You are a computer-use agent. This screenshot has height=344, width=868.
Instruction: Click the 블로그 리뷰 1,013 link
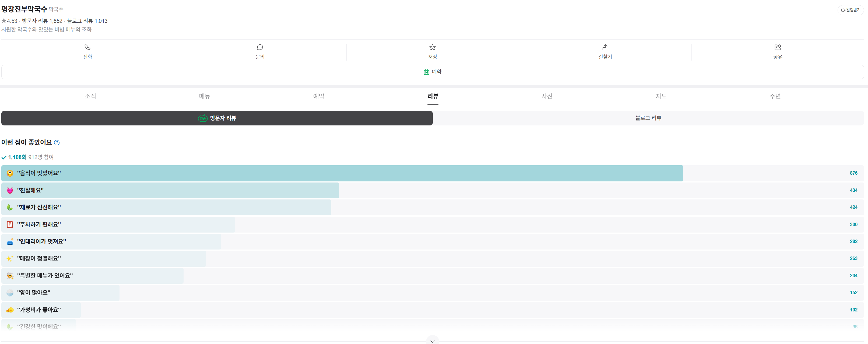[87, 21]
